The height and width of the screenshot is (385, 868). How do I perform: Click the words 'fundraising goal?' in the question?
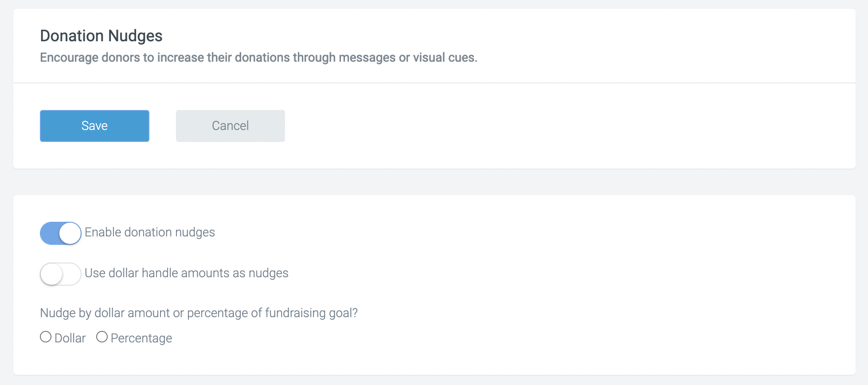click(x=311, y=313)
